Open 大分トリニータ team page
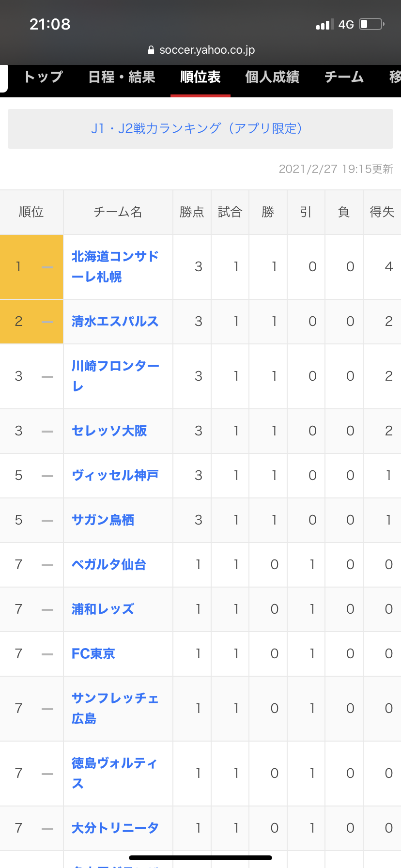Image resolution: width=401 pixels, height=868 pixels. pyautogui.click(x=115, y=828)
